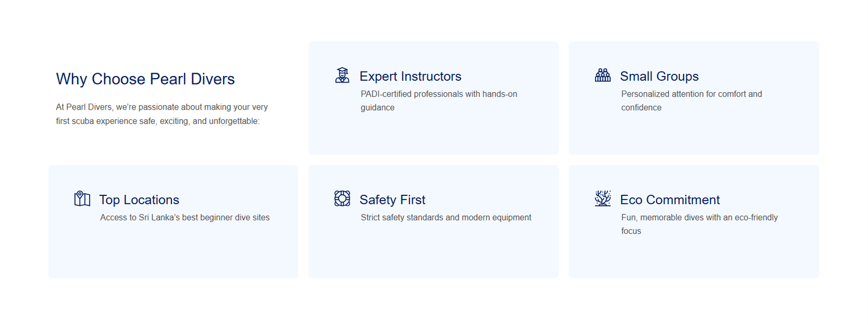The image size is (868, 325).
Task: Click the Strict safety standards description
Action: (445, 218)
